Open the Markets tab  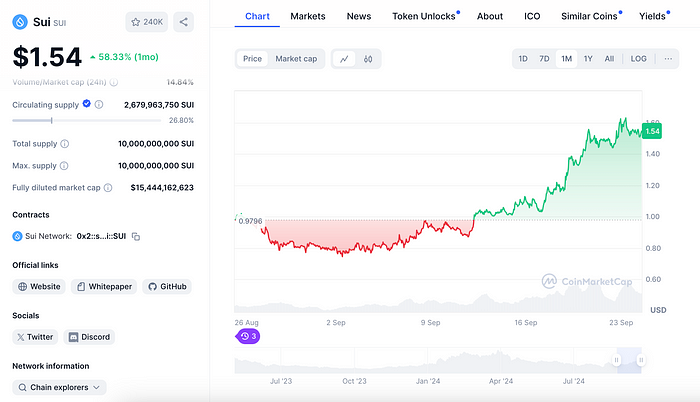click(x=308, y=16)
